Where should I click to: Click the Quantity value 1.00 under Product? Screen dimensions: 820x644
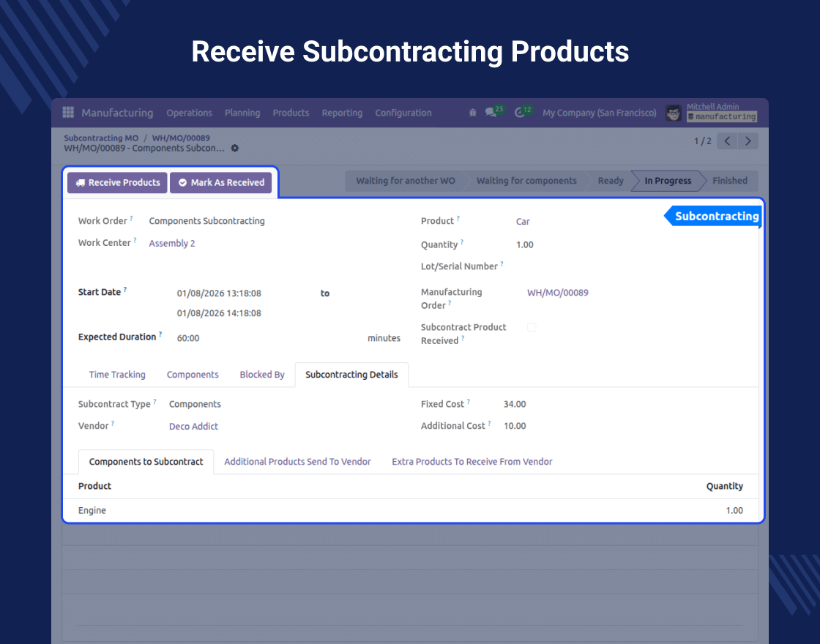point(524,244)
